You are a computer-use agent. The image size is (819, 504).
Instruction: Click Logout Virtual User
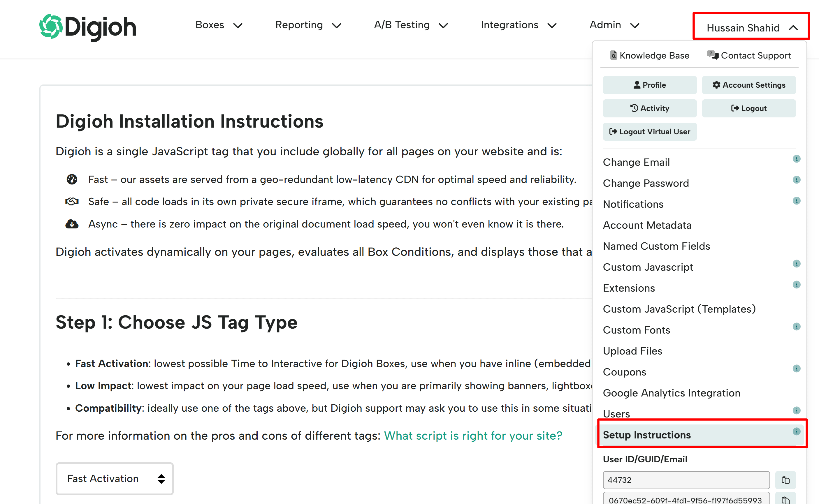650,132
